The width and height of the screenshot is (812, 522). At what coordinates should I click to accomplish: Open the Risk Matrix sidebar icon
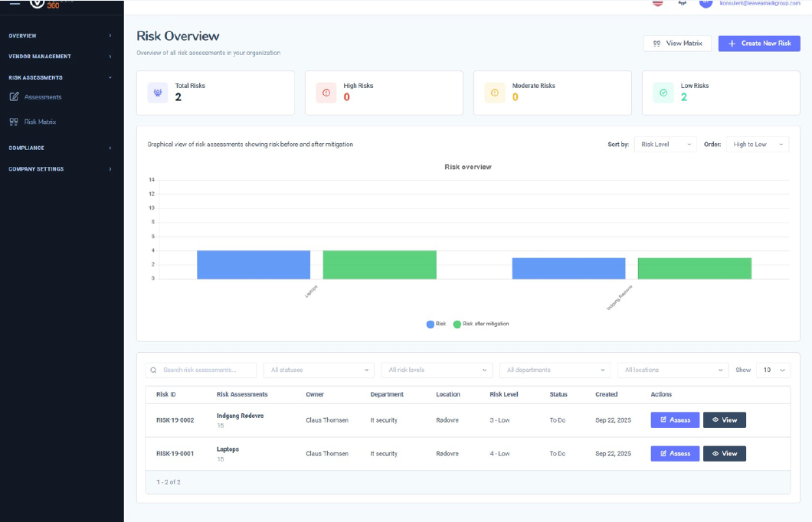[15, 121]
